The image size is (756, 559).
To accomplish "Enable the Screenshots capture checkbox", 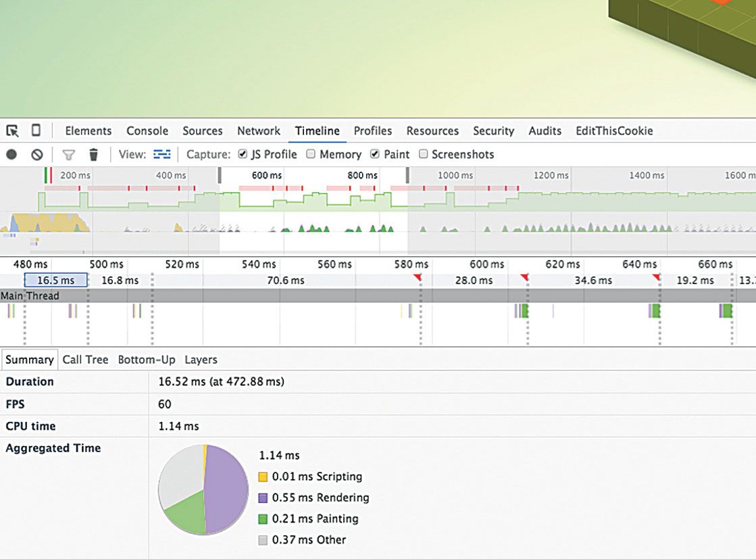I will 423,154.
